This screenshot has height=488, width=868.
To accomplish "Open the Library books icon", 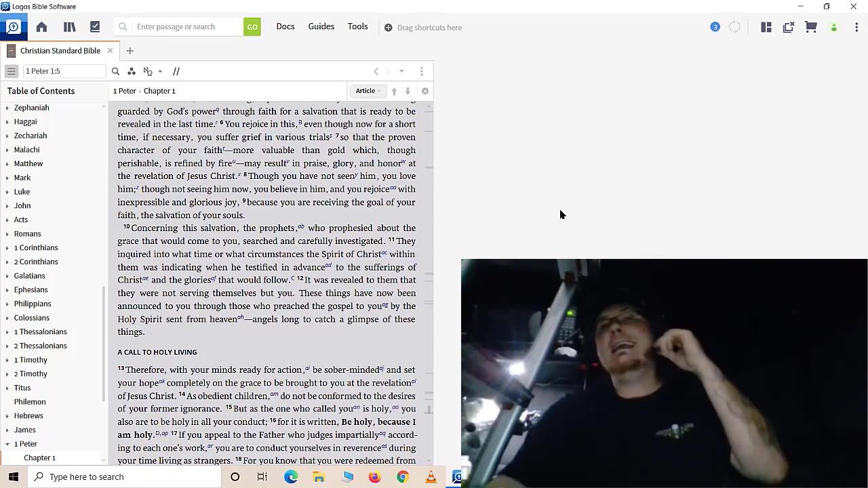I will pos(69,27).
